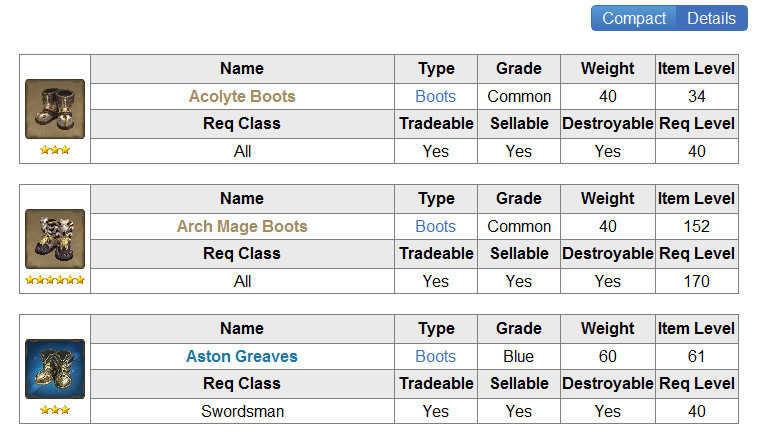Click the Arch Mage Boots item icon
This screenshot has height=436, width=758.
(55, 239)
